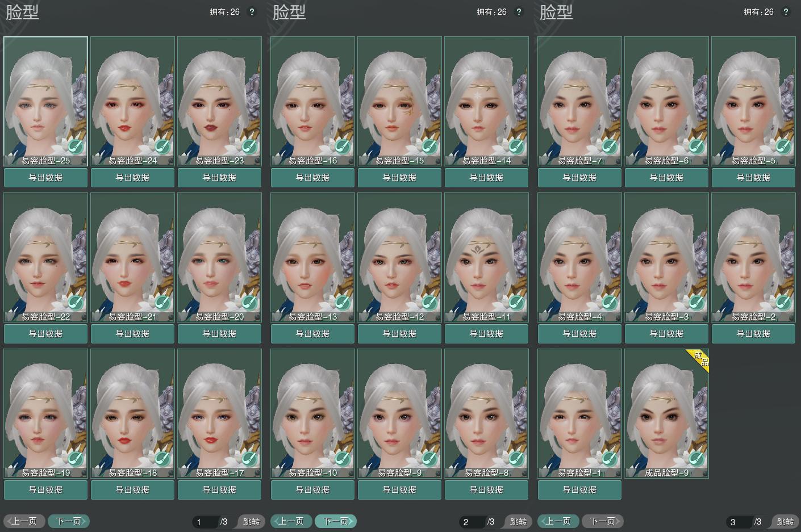Click 导出数据 under 易容脸型-25
The height and width of the screenshot is (532, 801).
coord(46,178)
